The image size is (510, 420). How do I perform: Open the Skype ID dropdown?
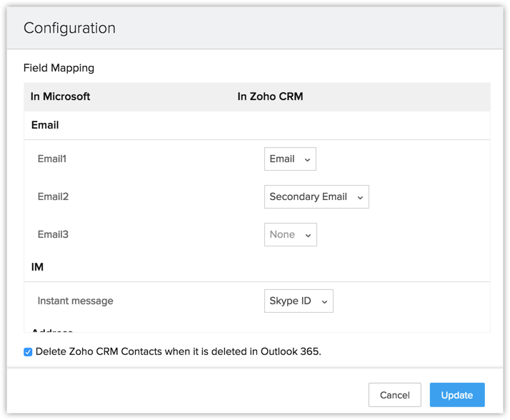point(298,301)
